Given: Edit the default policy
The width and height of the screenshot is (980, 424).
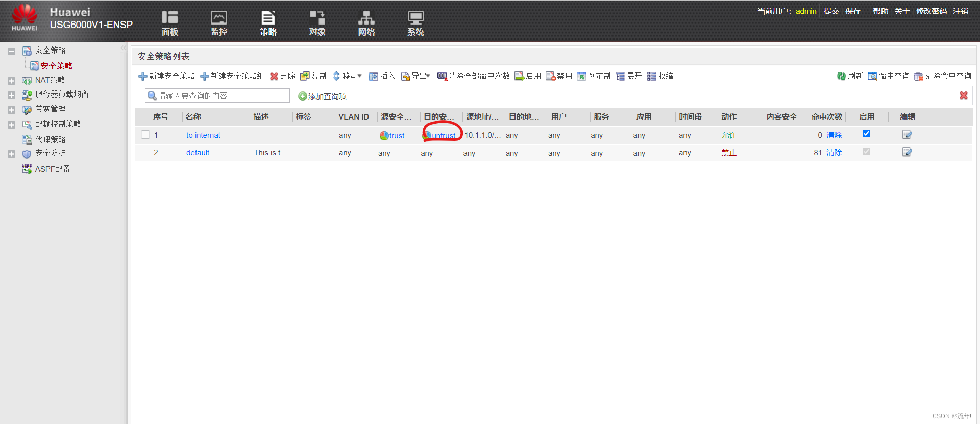Looking at the screenshot, I should tap(907, 152).
